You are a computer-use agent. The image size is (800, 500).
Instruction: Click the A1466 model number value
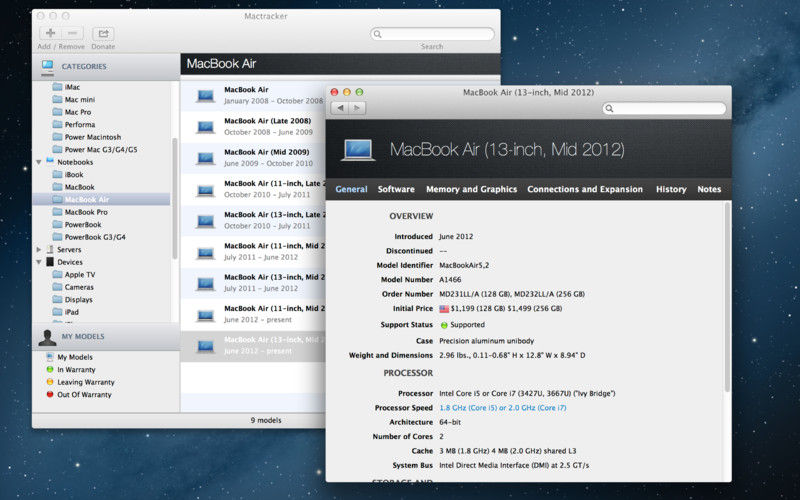[450, 280]
